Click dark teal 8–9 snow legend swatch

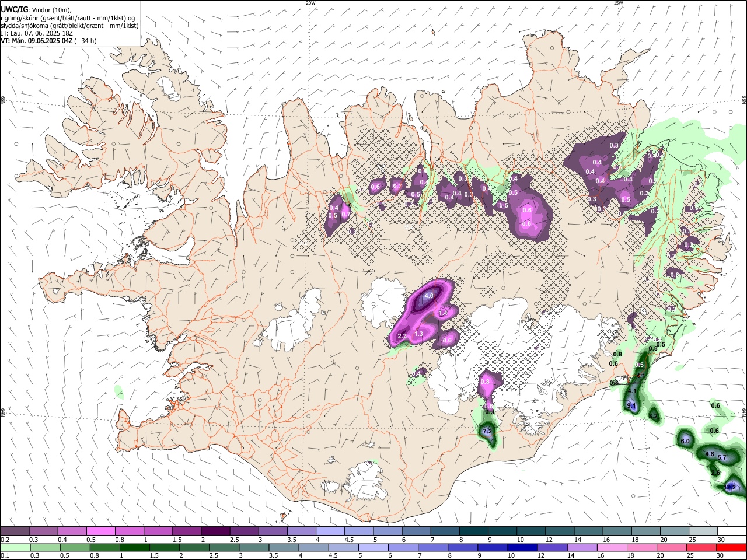pyautogui.click(x=473, y=531)
